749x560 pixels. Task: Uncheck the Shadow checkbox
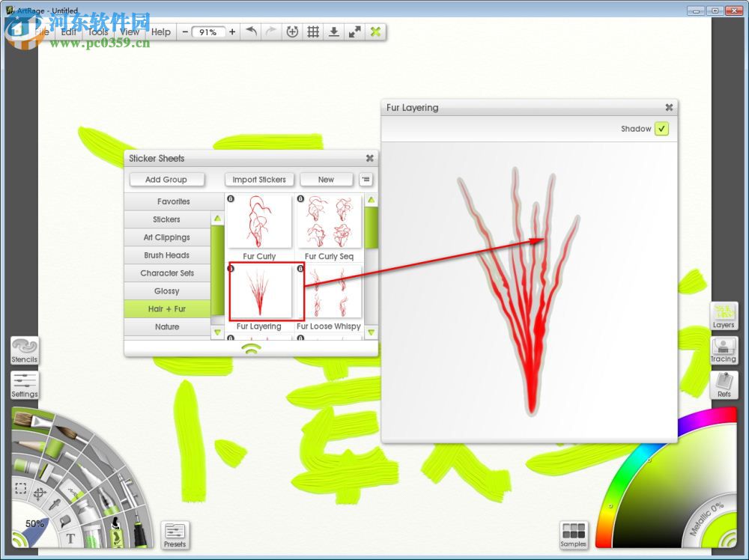coord(661,129)
